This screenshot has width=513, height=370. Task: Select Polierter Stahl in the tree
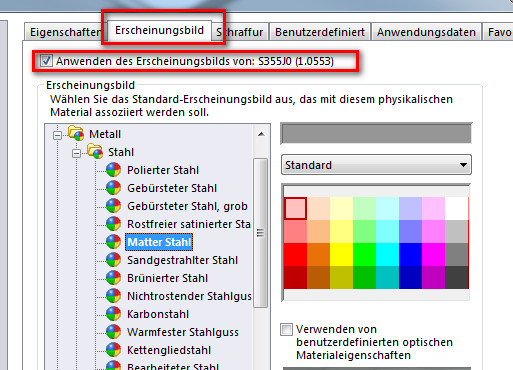pyautogui.click(x=163, y=170)
